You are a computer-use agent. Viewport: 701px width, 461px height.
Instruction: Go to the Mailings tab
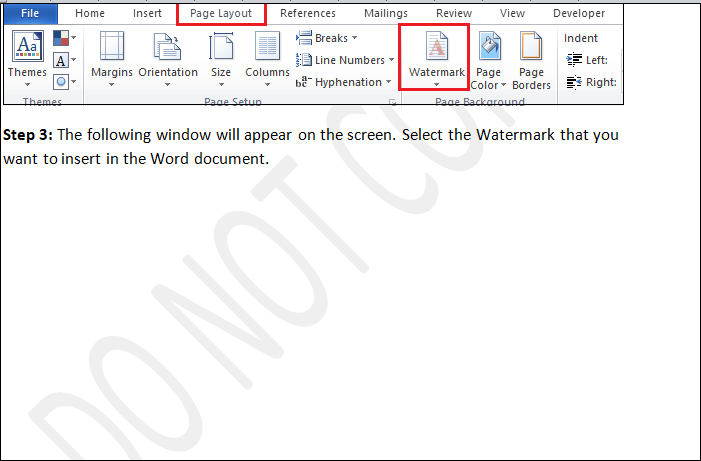384,14
